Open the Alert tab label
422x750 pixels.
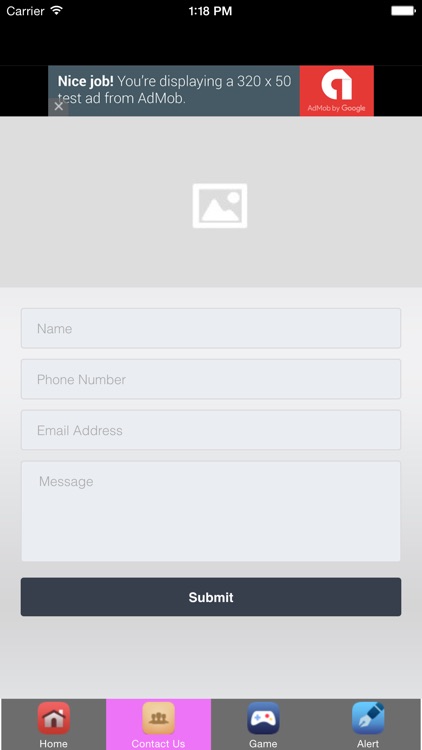(368, 744)
